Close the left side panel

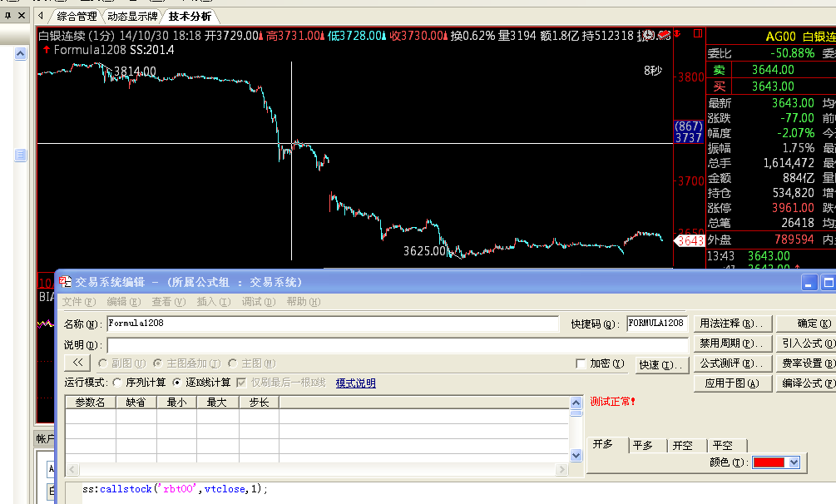point(22,16)
